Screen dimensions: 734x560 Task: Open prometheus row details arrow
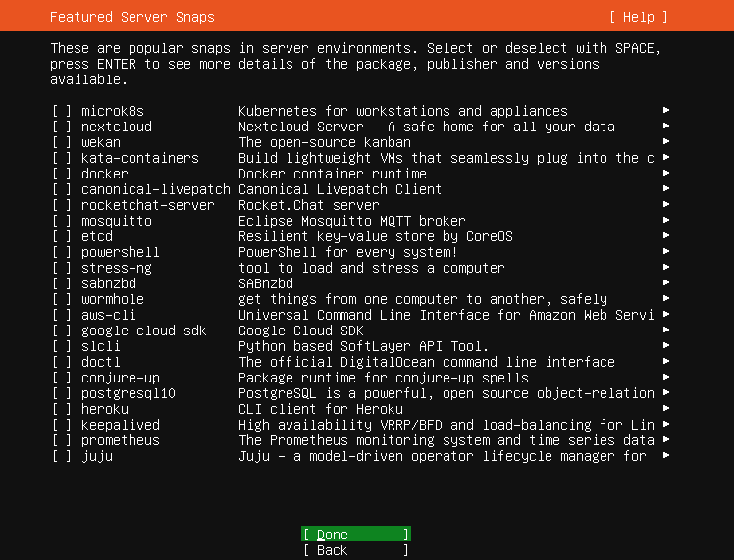pyautogui.click(x=666, y=439)
